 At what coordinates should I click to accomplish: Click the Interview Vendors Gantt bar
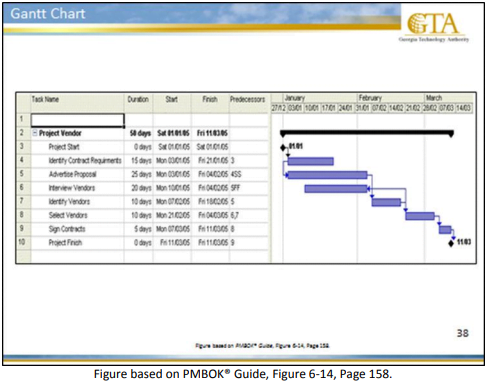336,189
